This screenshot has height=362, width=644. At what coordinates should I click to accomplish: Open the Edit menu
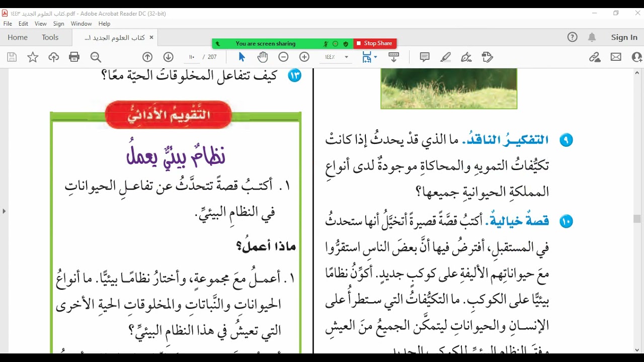pos(23,24)
